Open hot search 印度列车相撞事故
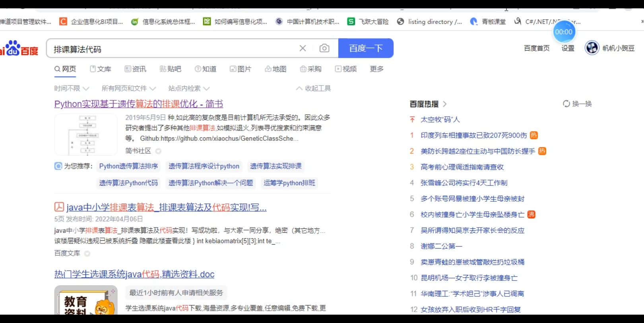Viewport: 644px width, 323px height. pyautogui.click(x=474, y=135)
